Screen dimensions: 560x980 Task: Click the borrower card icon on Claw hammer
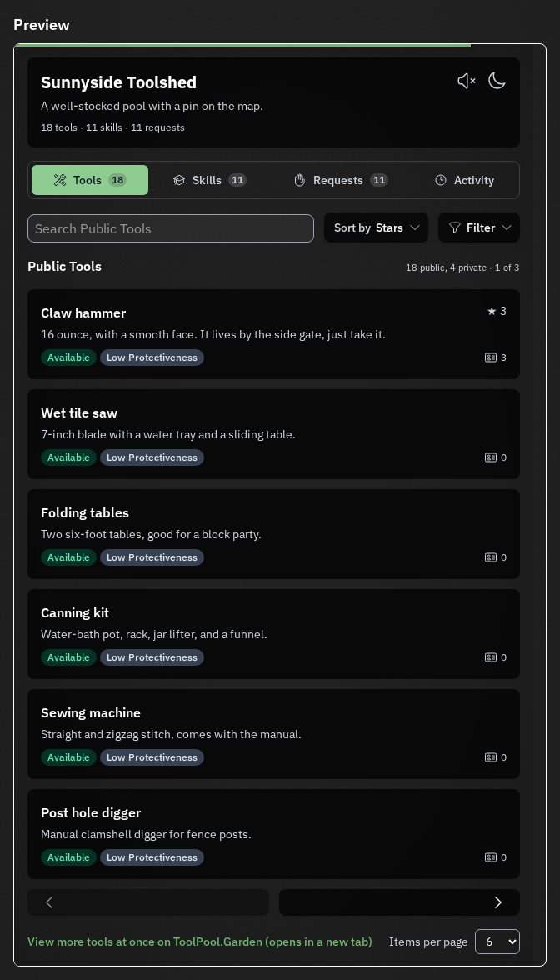click(x=491, y=357)
